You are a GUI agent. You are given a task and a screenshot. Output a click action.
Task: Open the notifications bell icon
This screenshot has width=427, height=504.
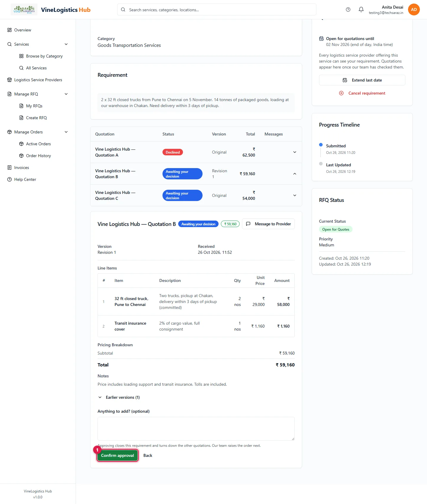click(x=361, y=9)
